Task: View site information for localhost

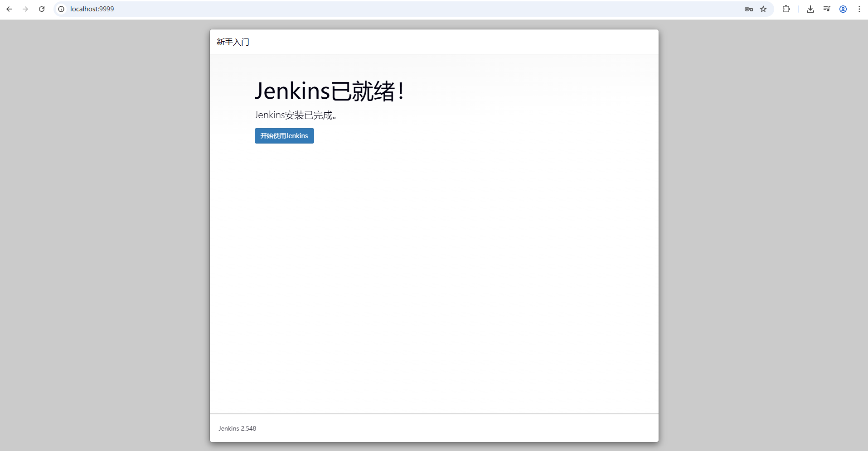Action: (62, 9)
